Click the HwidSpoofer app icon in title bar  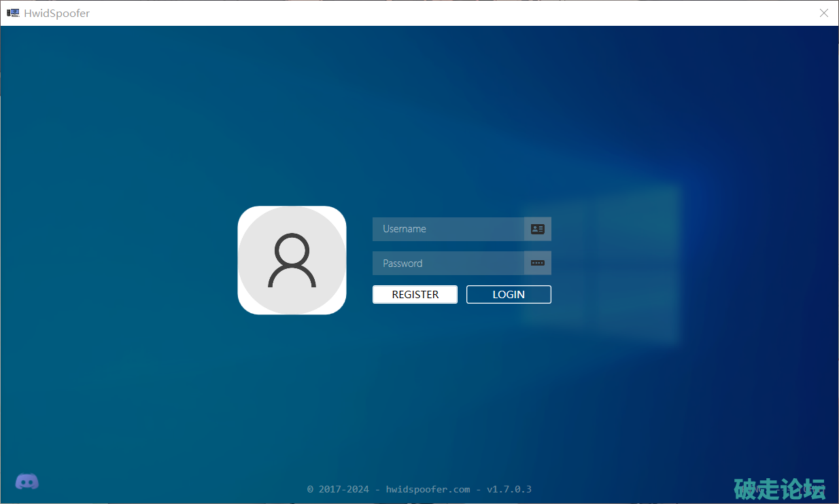click(12, 13)
